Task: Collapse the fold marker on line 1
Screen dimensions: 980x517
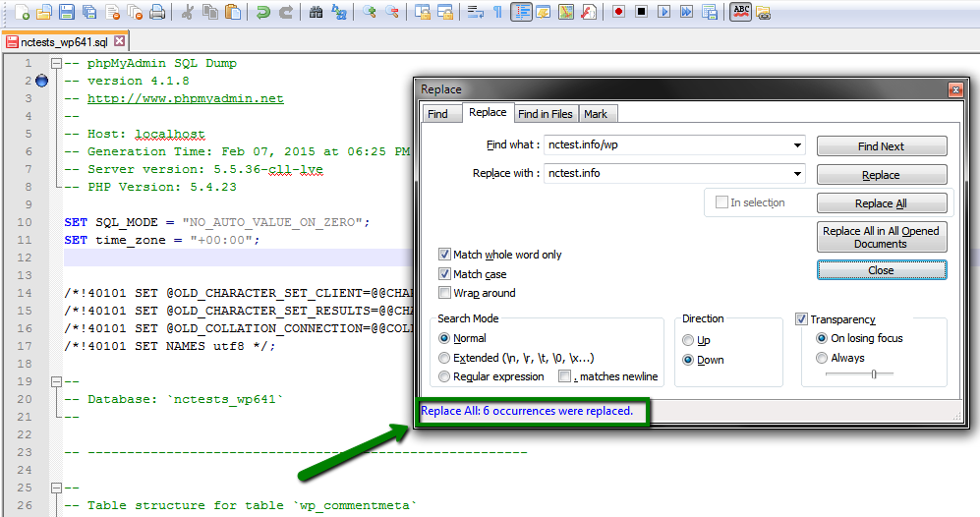Action: 56,63
